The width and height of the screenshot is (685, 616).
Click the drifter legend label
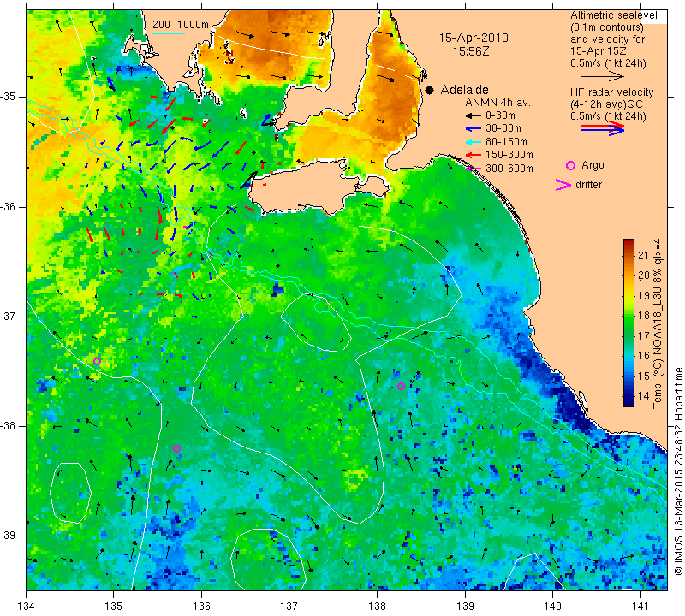coord(589,185)
